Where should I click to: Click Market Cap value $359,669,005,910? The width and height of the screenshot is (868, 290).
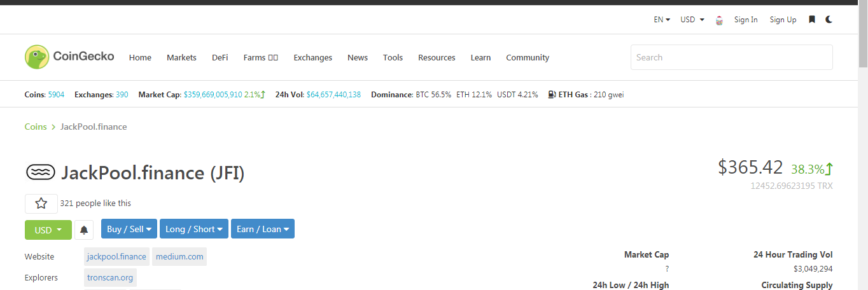coord(213,94)
